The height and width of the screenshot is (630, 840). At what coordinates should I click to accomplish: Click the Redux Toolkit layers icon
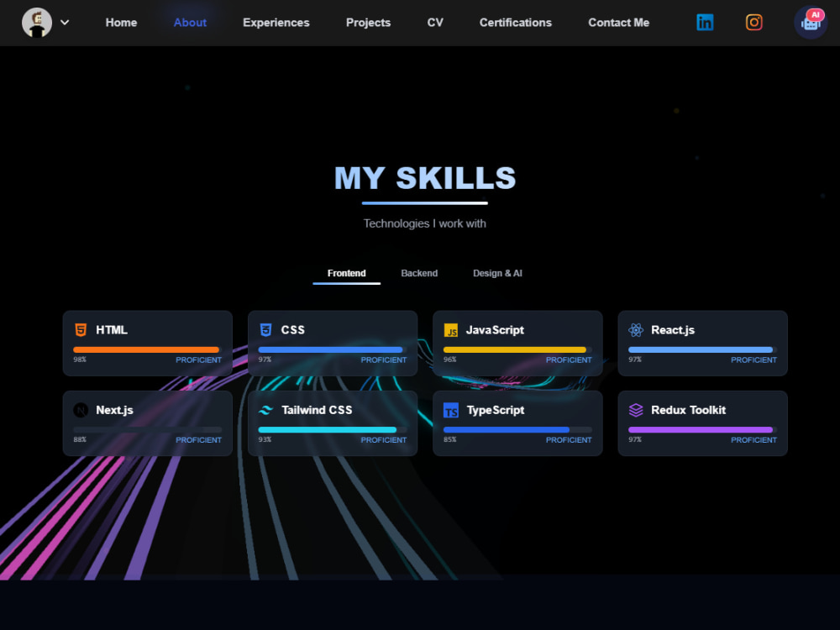(x=636, y=410)
